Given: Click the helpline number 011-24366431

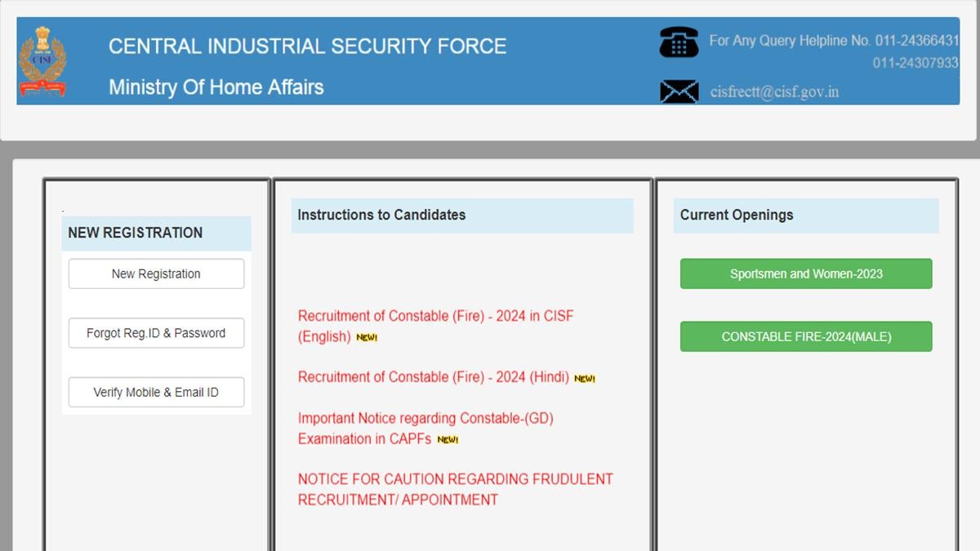Looking at the screenshot, I should coord(916,40).
